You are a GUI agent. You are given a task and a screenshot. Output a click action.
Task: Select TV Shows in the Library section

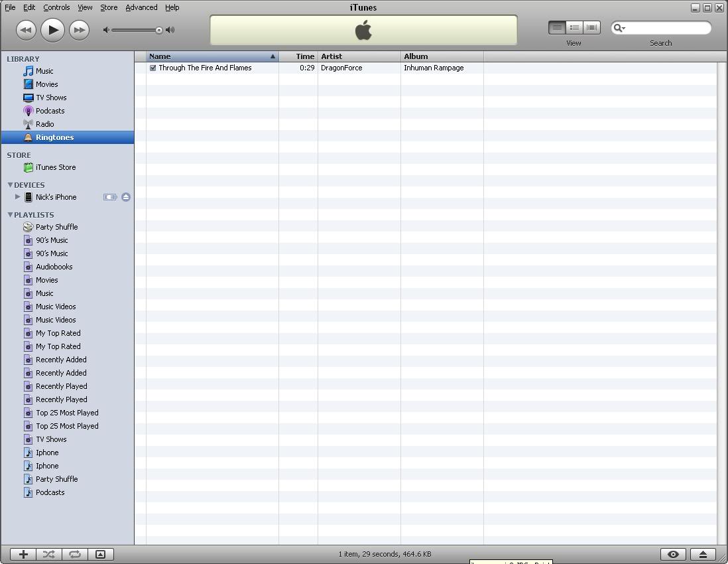(x=68, y=98)
